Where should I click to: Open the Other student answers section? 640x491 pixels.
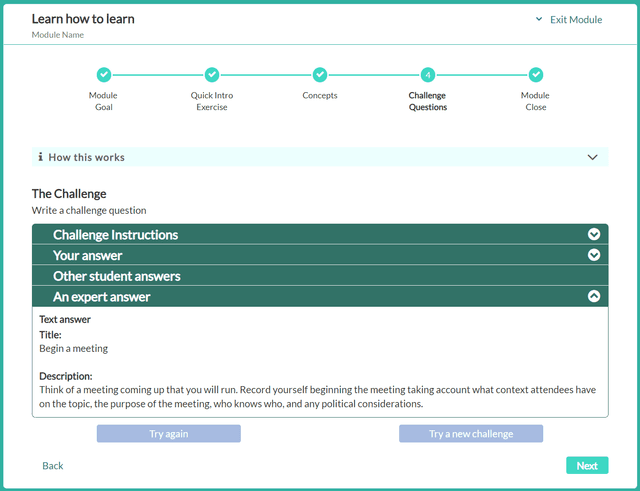click(x=117, y=276)
